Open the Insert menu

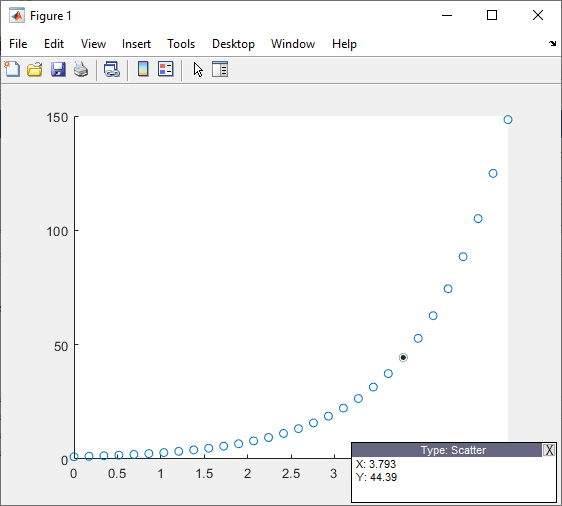tap(136, 44)
